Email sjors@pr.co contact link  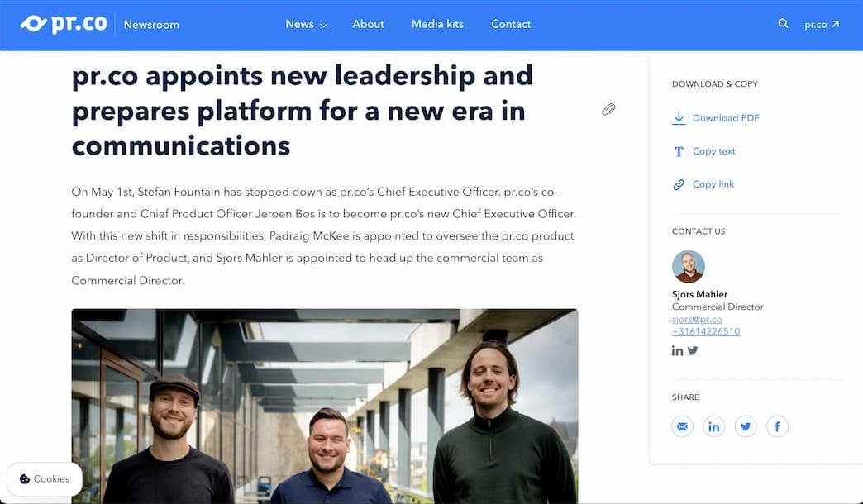pos(697,319)
